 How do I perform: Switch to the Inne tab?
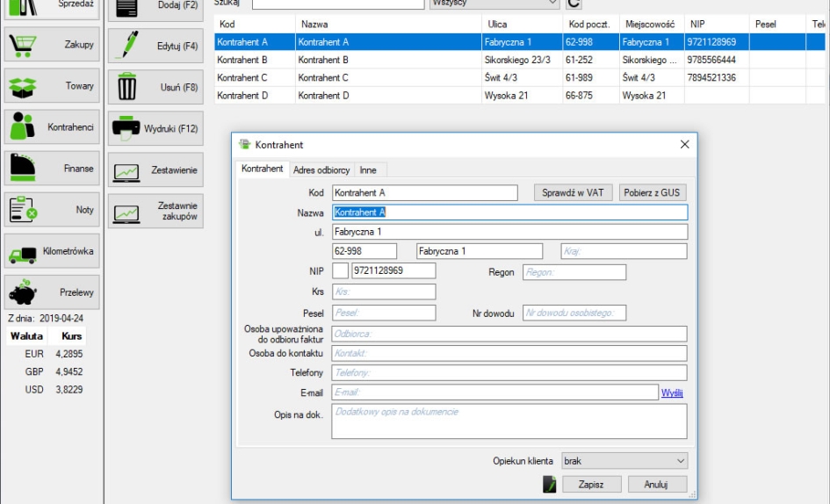click(368, 170)
